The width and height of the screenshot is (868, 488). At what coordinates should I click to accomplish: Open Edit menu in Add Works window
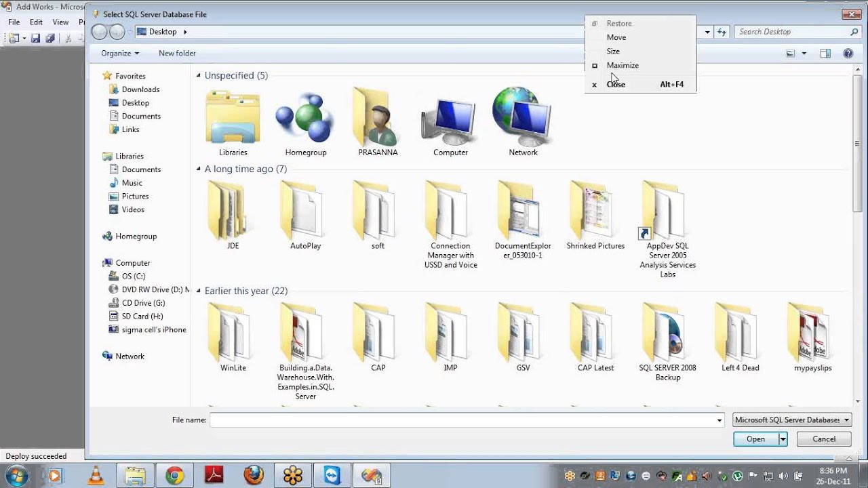(36, 22)
